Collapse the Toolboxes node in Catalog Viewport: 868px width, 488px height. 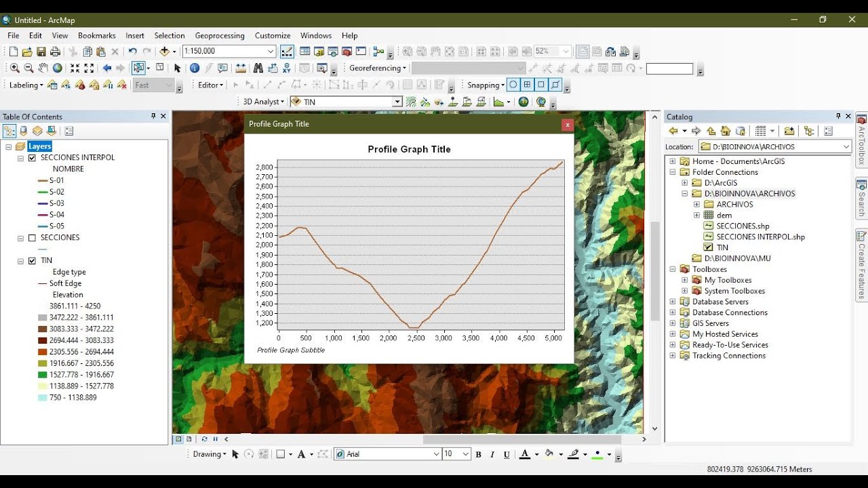673,270
